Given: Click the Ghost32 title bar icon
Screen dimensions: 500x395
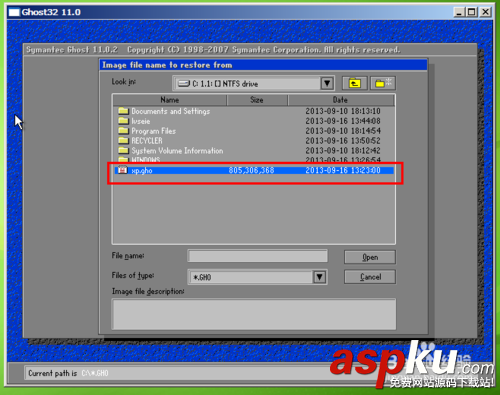Looking at the screenshot, I should click(x=14, y=13).
